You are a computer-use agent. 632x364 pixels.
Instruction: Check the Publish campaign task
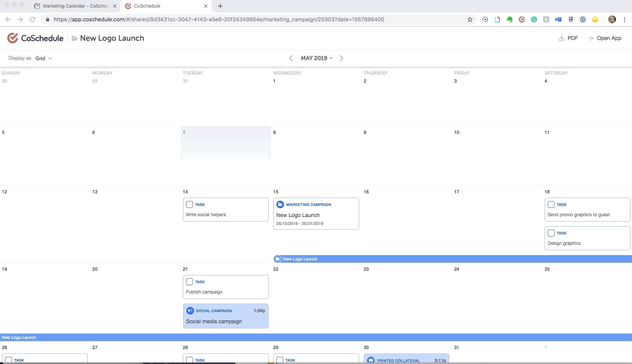pos(189,282)
